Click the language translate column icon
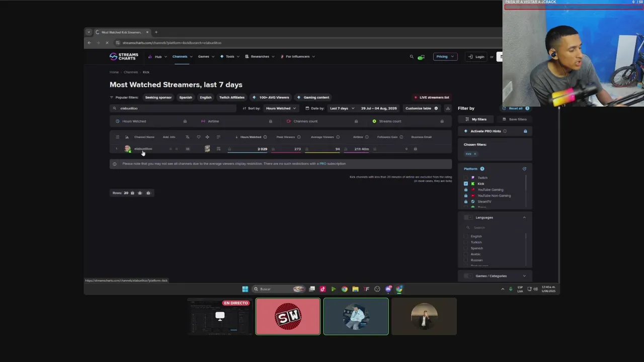Viewport: 644px width, 362px height. [187, 137]
